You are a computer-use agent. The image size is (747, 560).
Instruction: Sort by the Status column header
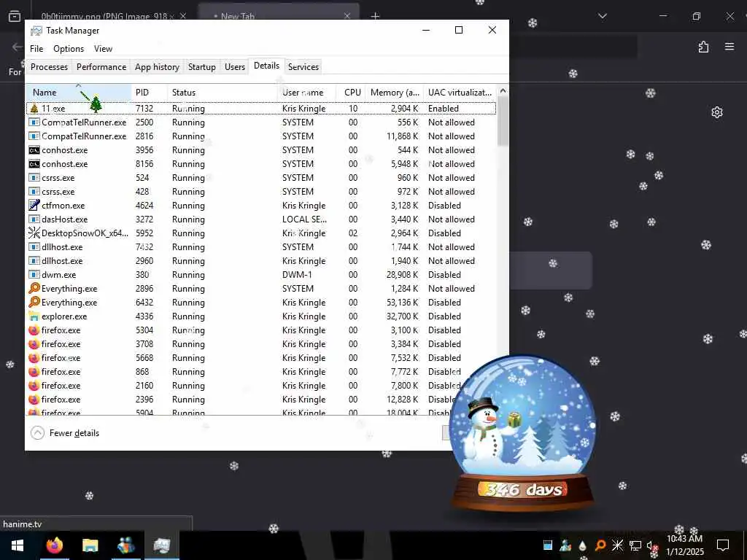(x=222, y=93)
